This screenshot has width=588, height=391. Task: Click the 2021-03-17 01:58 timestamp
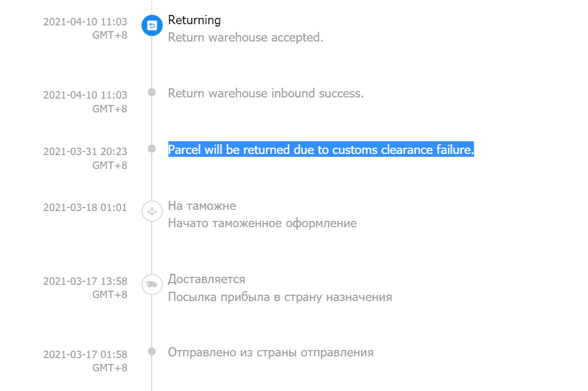point(85,355)
